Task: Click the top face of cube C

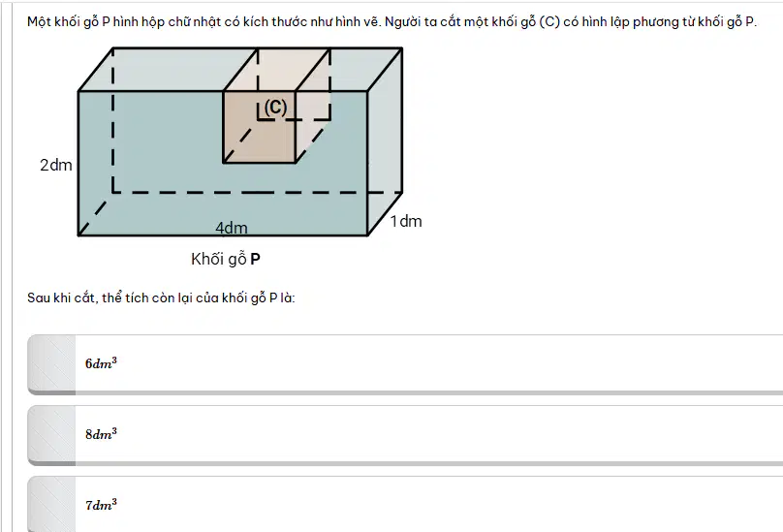Action: coord(276,70)
